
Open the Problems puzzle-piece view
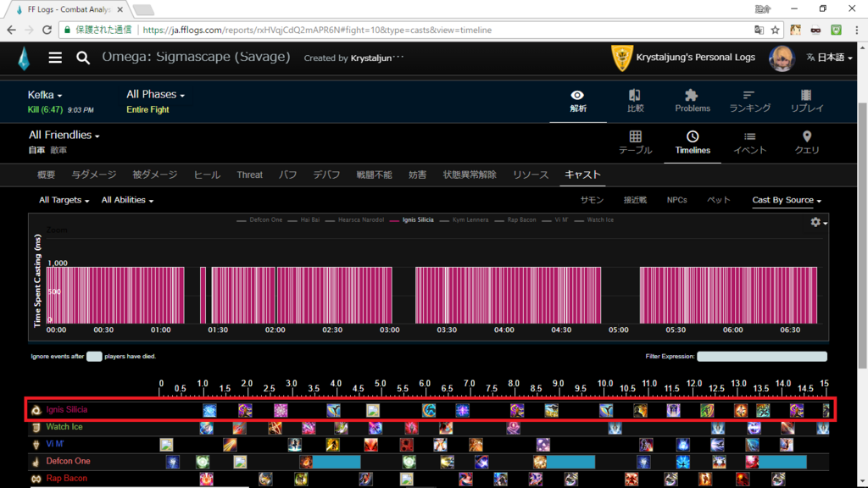(692, 102)
